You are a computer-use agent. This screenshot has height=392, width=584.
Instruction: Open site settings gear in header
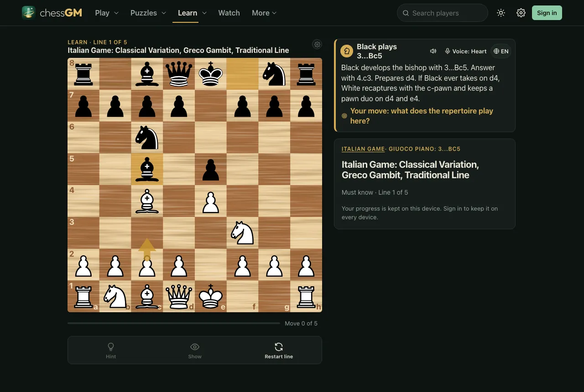tap(521, 13)
